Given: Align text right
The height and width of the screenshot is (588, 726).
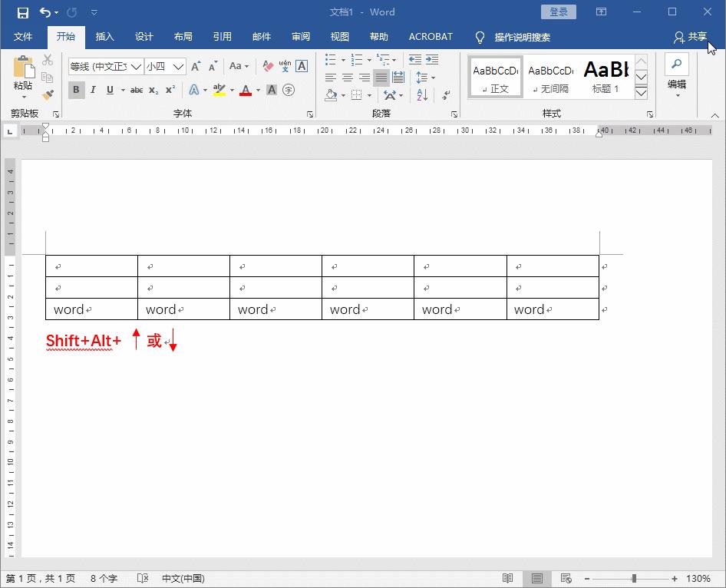Looking at the screenshot, I should 365,78.
